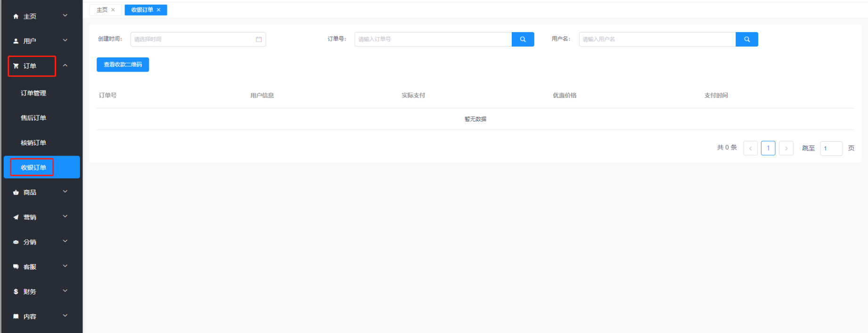Screen dimensions: 868x333
Task: Collapse the 订单 sidebar menu chevron
Action: point(65,65)
